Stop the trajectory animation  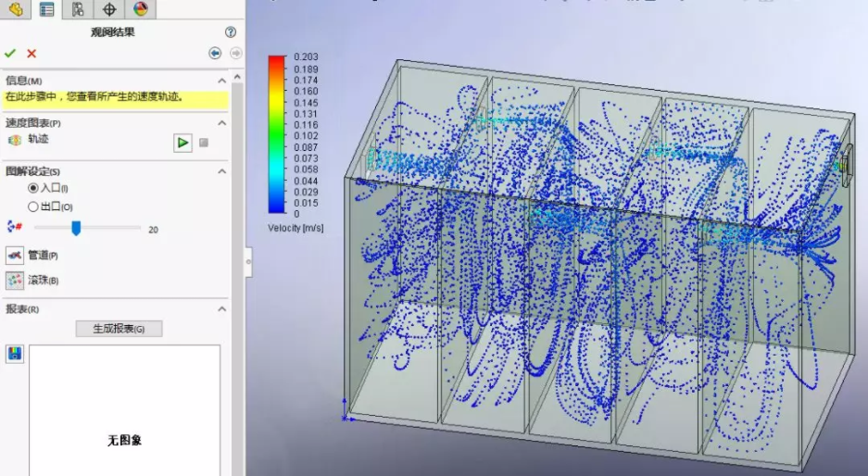tap(204, 143)
